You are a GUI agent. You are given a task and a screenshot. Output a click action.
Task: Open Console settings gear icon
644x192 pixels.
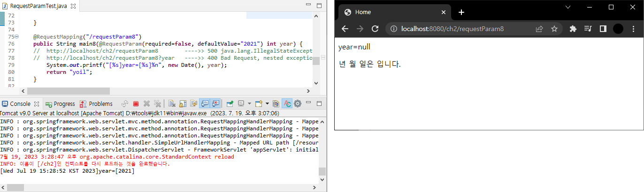(298, 104)
